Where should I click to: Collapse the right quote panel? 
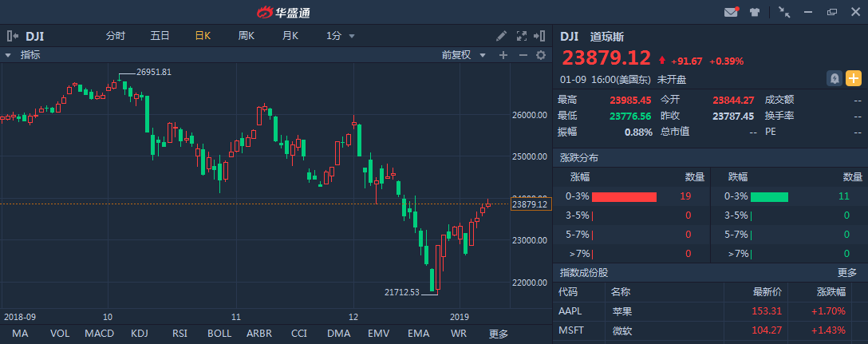tap(542, 36)
